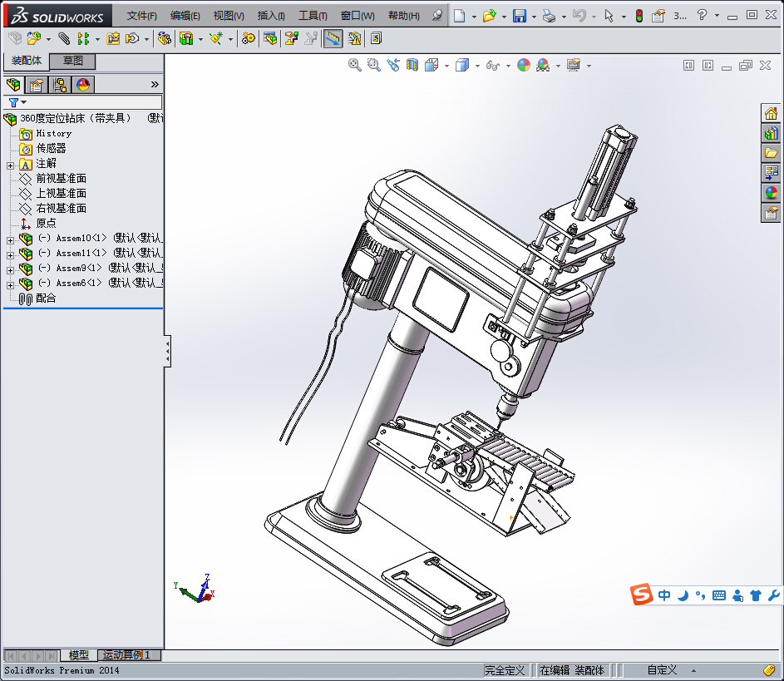Open the Section View tool

[412, 65]
